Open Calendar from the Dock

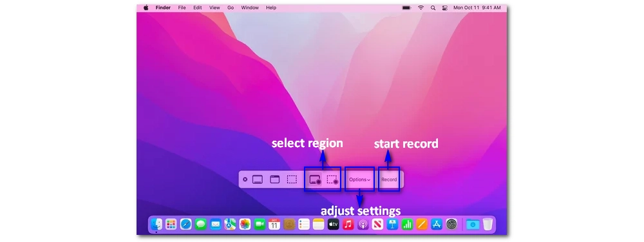click(274, 225)
